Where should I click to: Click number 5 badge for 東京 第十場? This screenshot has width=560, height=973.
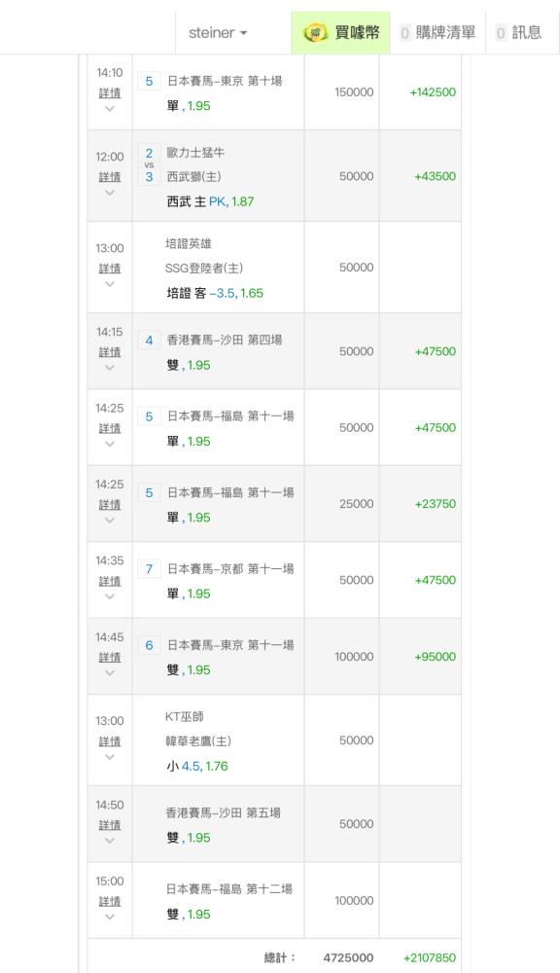pos(149,82)
